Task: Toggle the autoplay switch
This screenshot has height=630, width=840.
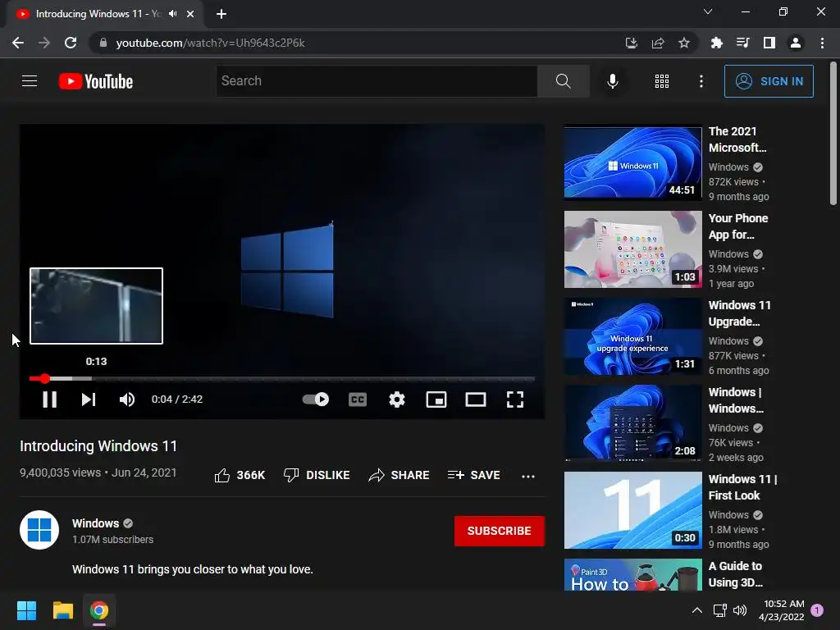Action: tap(316, 399)
